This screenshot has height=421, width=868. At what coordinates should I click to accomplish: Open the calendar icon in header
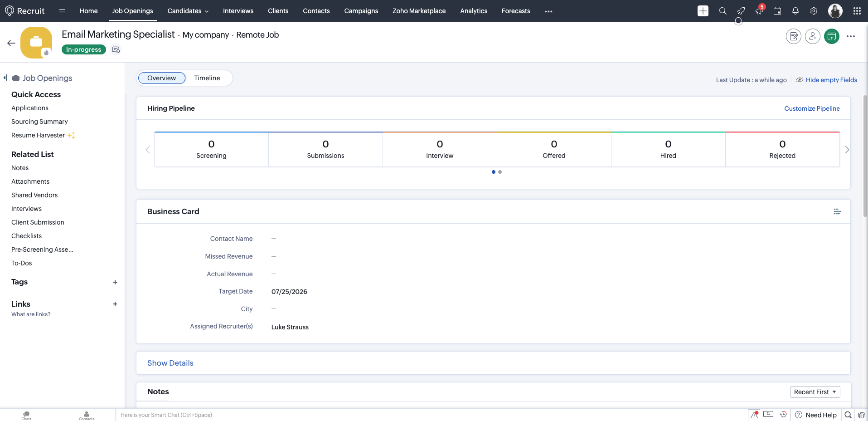pos(777,11)
